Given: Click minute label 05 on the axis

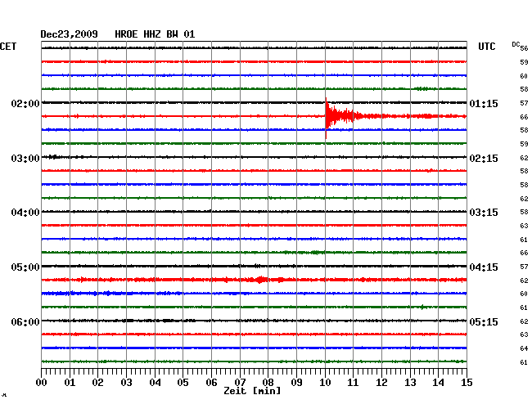Looking at the screenshot, I should 183,383.
